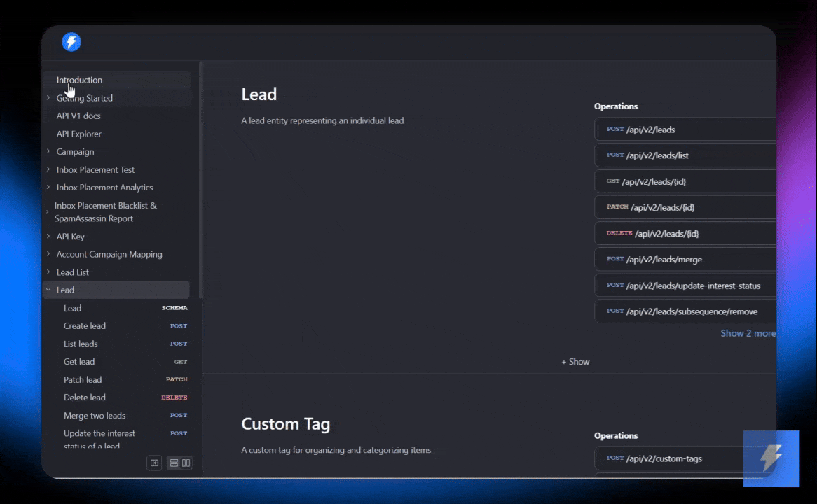817x504 pixels.
Task: Open the POST /api/v2/leads/merge operation
Action: 685,259
